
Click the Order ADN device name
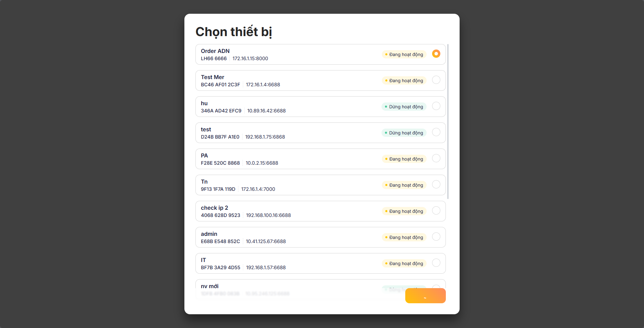tap(215, 51)
